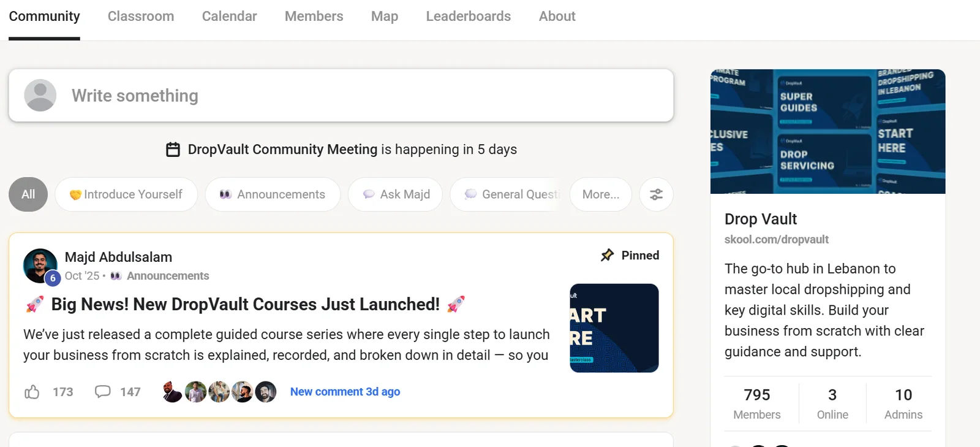
Task: Click the comment bubble icon showing 147
Action: 103,391
